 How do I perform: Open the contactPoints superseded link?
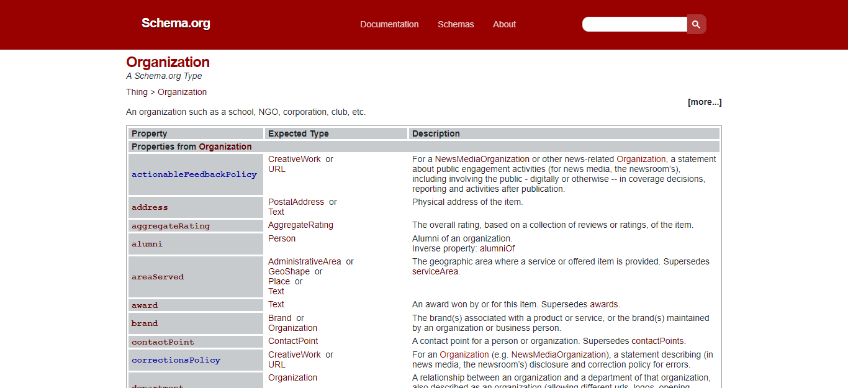tap(658, 341)
